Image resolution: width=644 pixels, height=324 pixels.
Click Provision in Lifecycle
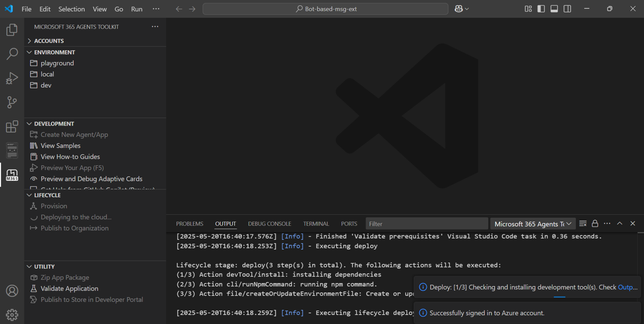point(95,206)
